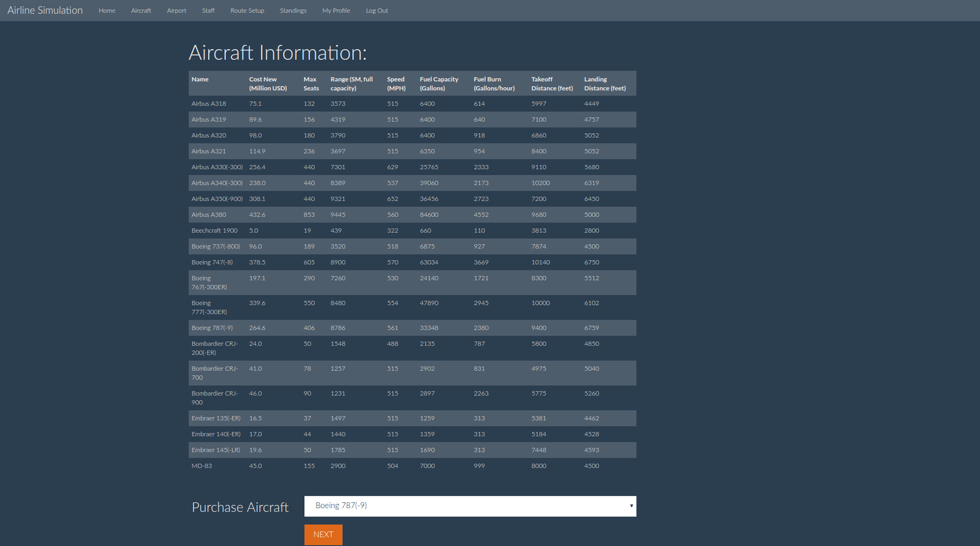
Task: Select the Boeing 767(-300ER) row name
Action: click(x=209, y=283)
